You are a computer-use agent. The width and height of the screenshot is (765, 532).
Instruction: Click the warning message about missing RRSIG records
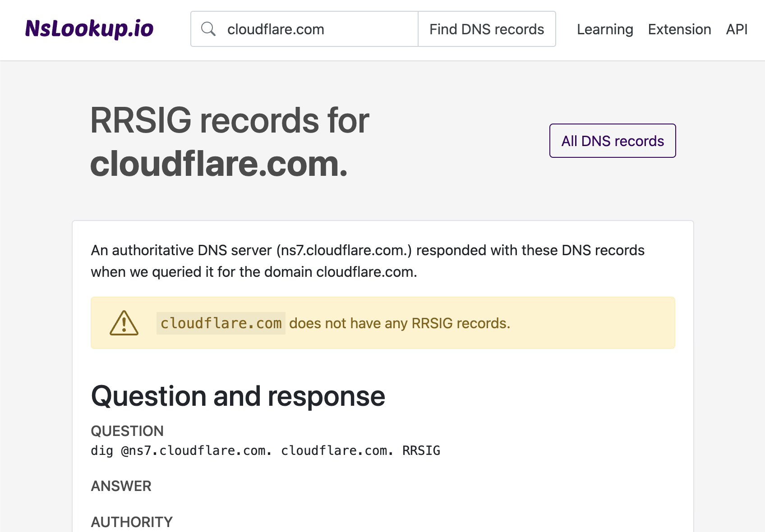pos(333,323)
